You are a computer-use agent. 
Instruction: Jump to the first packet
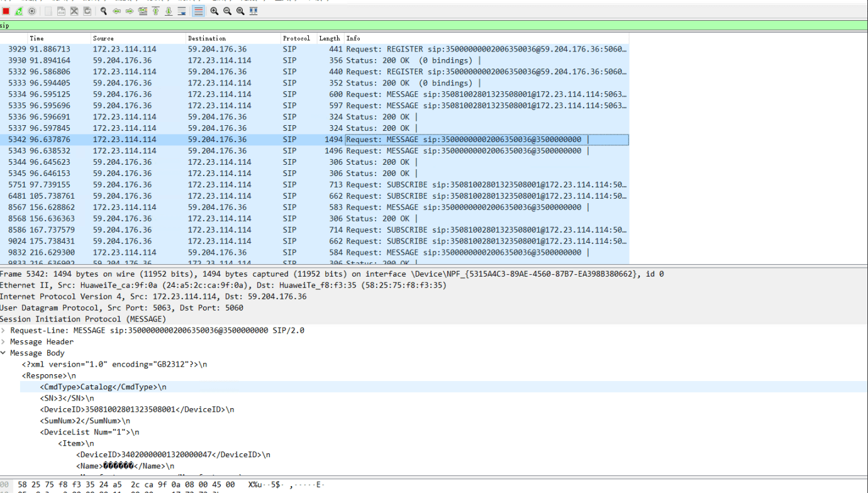click(x=156, y=11)
